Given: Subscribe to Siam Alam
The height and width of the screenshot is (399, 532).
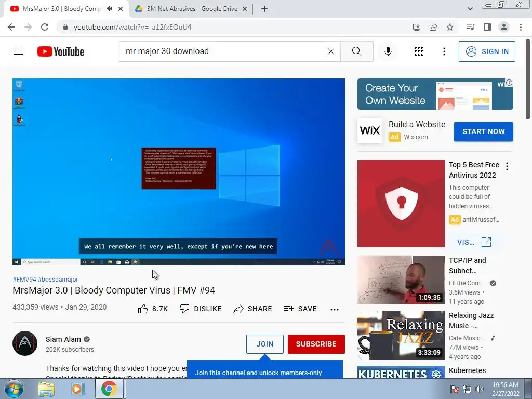Looking at the screenshot, I should coord(316,344).
